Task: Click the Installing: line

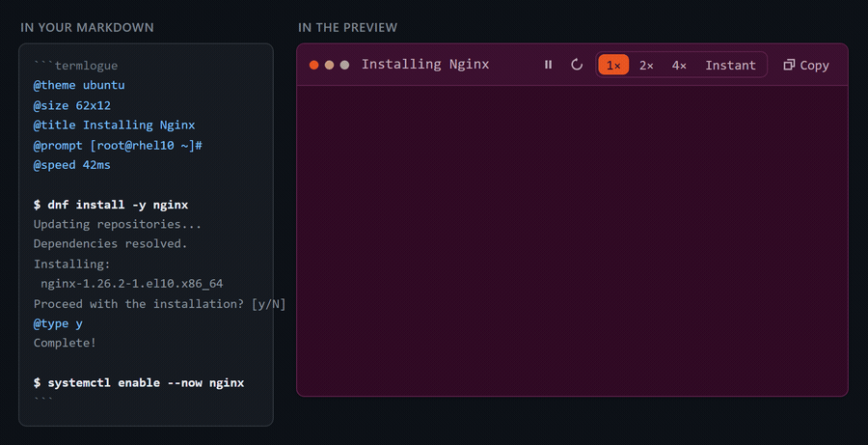Action: [x=72, y=264]
